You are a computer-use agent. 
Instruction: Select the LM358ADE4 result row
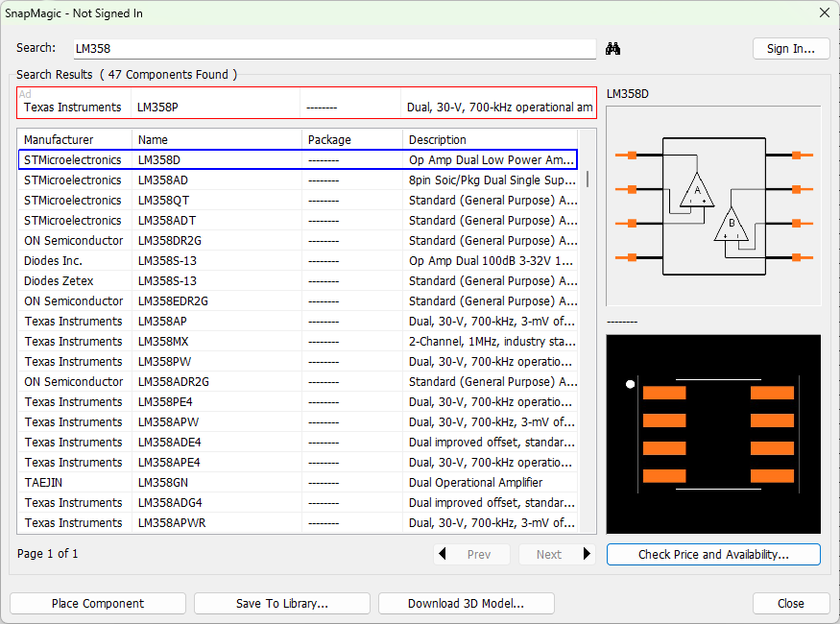click(298, 443)
